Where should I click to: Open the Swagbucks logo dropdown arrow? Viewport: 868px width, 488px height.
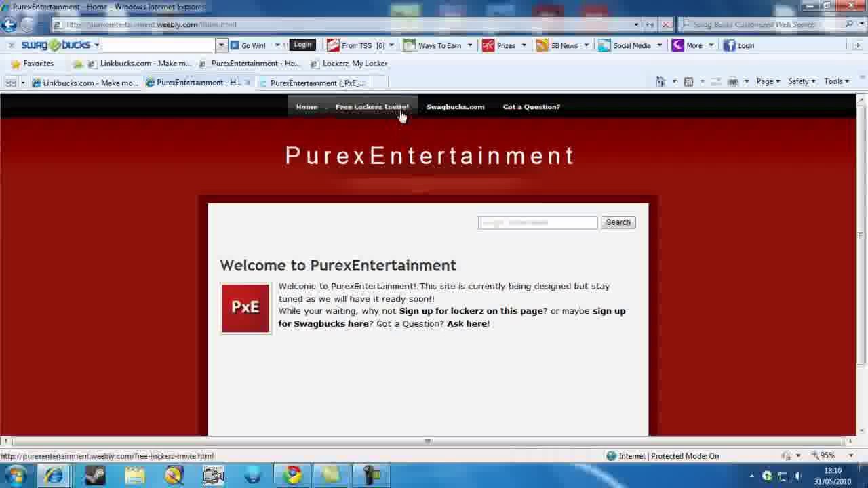pos(97,45)
